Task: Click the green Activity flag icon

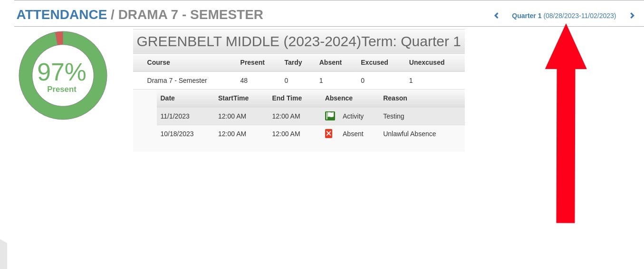Action: 330,116
